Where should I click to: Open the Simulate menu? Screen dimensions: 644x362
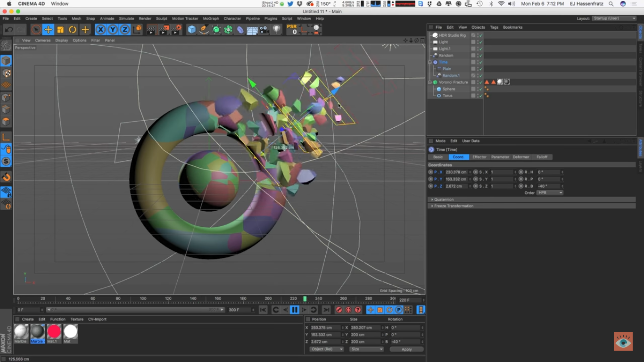(x=126, y=18)
